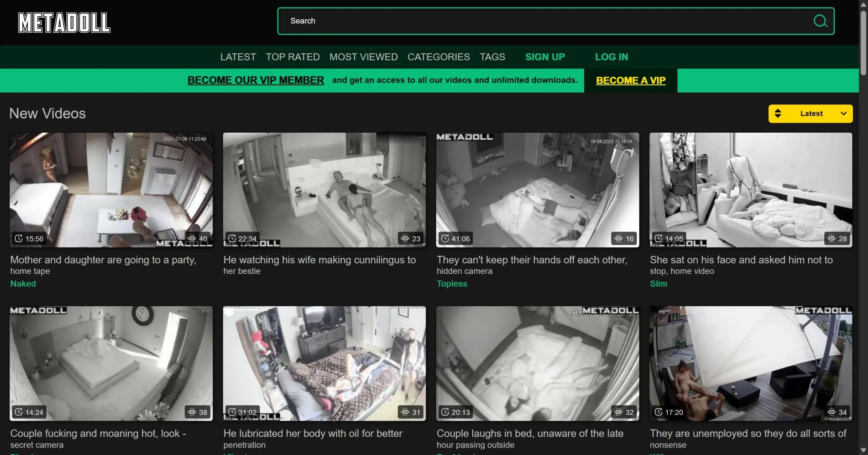This screenshot has height=455, width=868.
Task: Open the TAGS page
Action: (492, 57)
